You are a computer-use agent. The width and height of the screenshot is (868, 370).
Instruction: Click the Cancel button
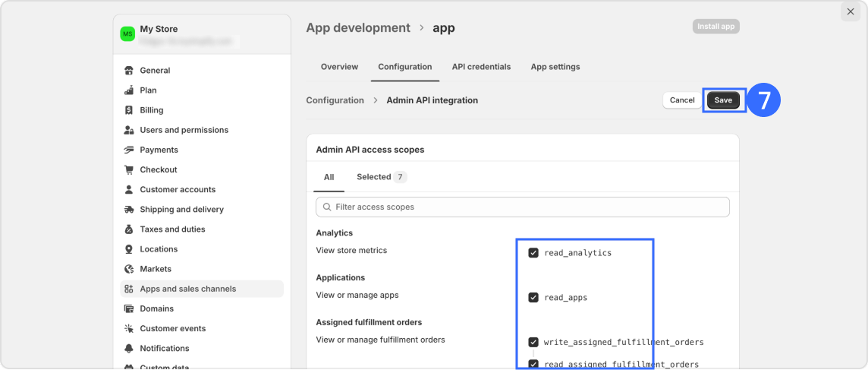pyautogui.click(x=681, y=100)
